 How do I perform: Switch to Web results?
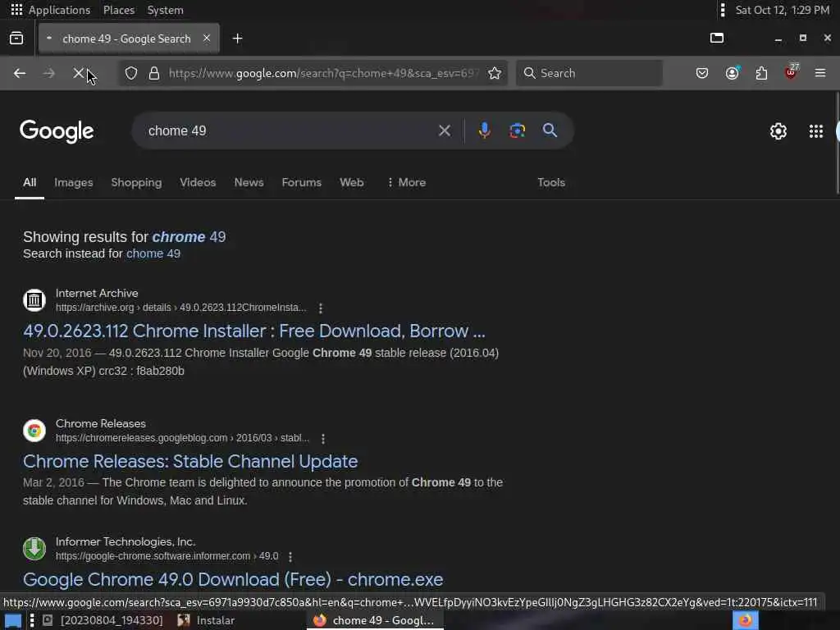351,183
